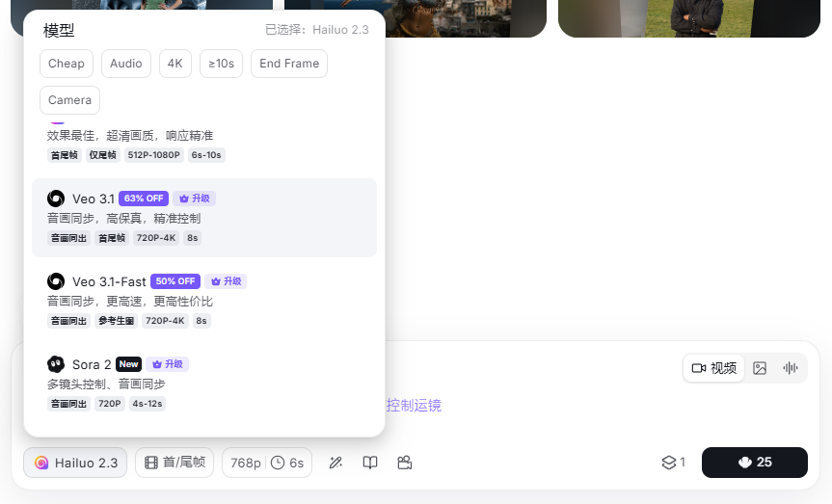Screen dimensions: 832x504
Task: Open the 首/尾帧 frame mode dropdown
Action: coord(174,463)
